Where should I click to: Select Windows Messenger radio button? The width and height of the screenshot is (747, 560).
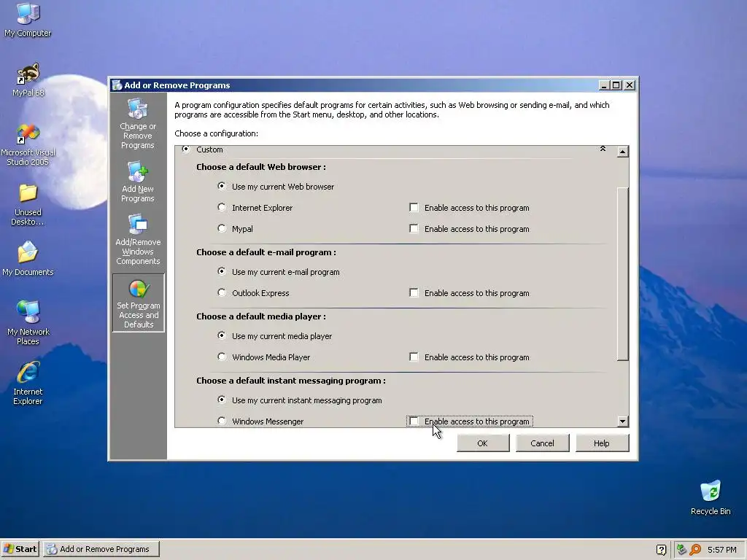pyautogui.click(x=222, y=421)
